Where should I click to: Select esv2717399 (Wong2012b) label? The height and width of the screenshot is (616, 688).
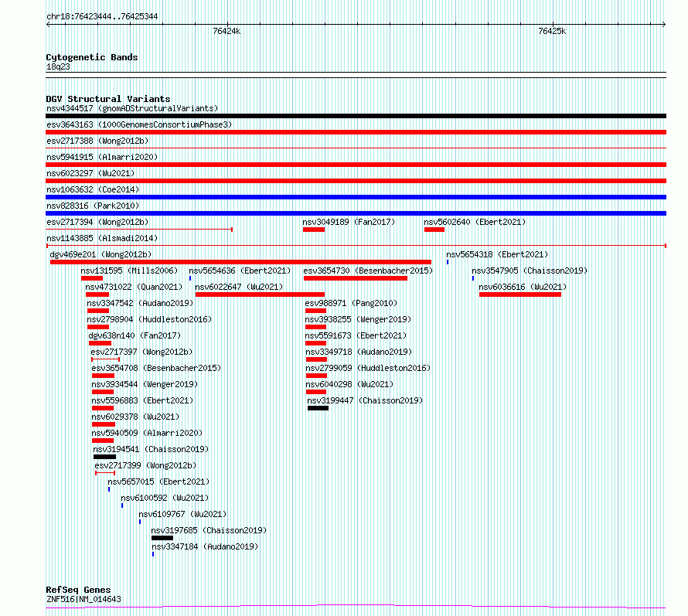click(x=145, y=465)
